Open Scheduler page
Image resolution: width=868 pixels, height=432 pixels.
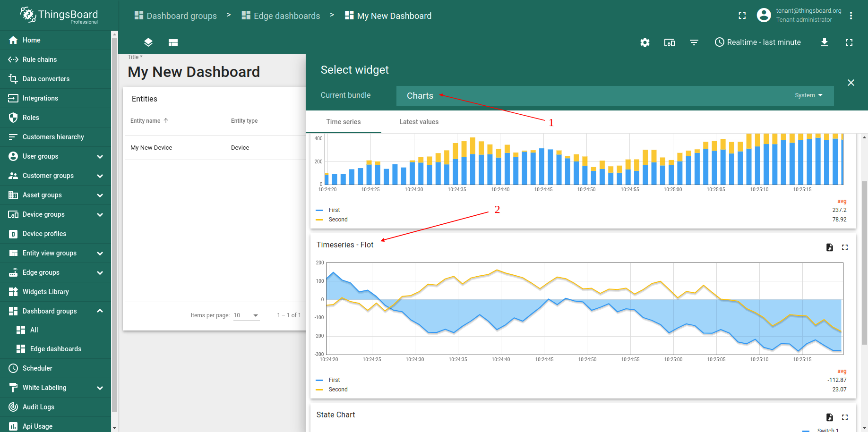pyautogui.click(x=55, y=368)
